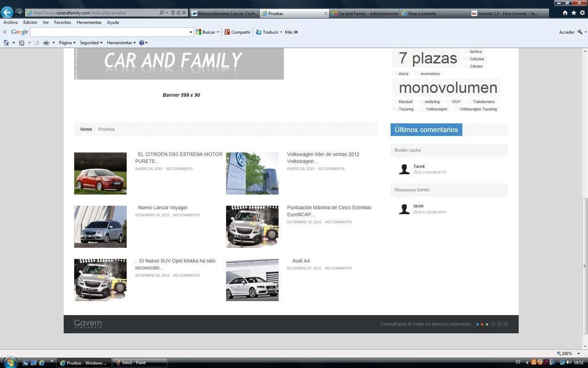The width and height of the screenshot is (588, 368).
Task: Open Favorites with the star icon
Action: pos(574,13)
